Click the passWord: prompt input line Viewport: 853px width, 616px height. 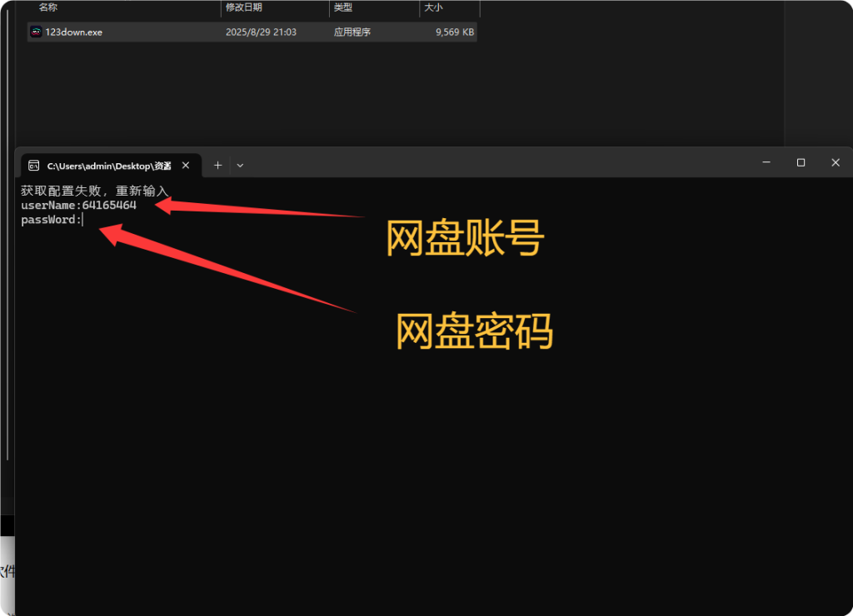52,220
